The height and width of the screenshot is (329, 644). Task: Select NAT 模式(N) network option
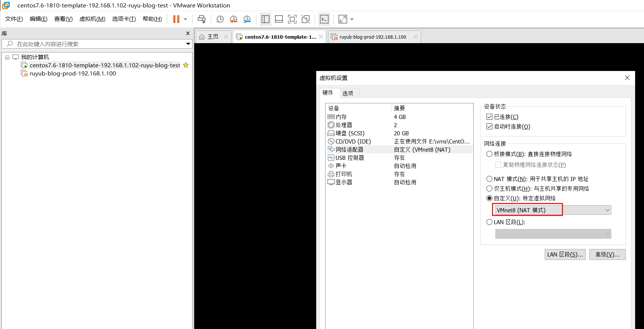[x=489, y=179]
